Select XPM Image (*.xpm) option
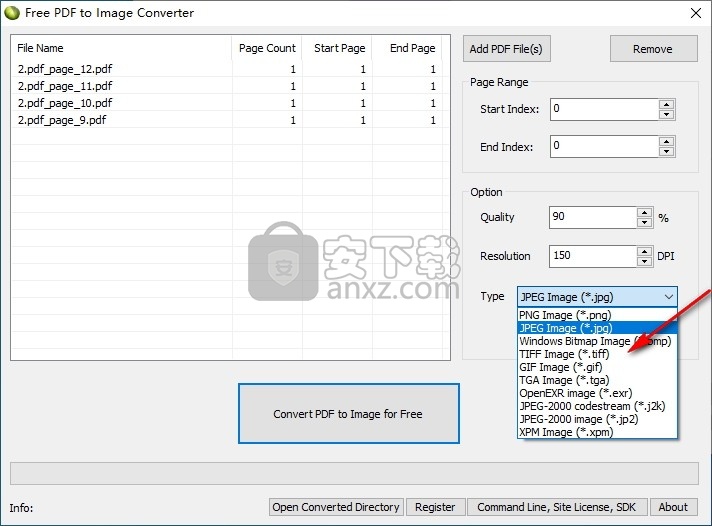 click(597, 432)
